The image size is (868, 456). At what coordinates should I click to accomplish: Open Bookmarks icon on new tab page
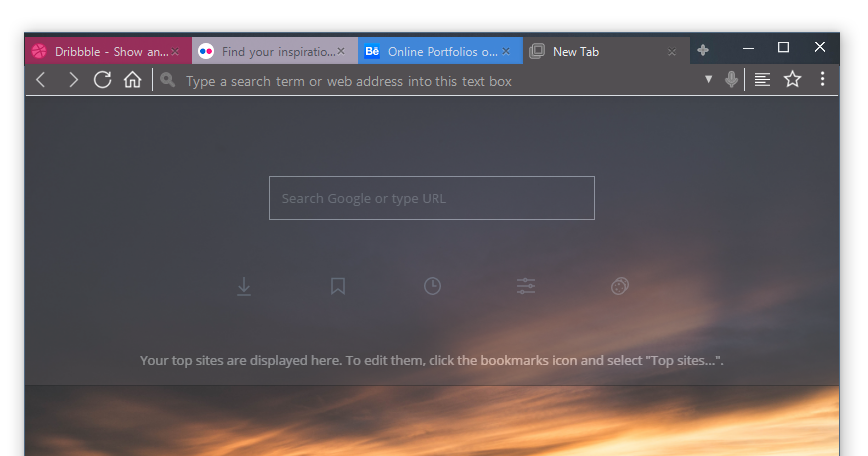click(338, 286)
